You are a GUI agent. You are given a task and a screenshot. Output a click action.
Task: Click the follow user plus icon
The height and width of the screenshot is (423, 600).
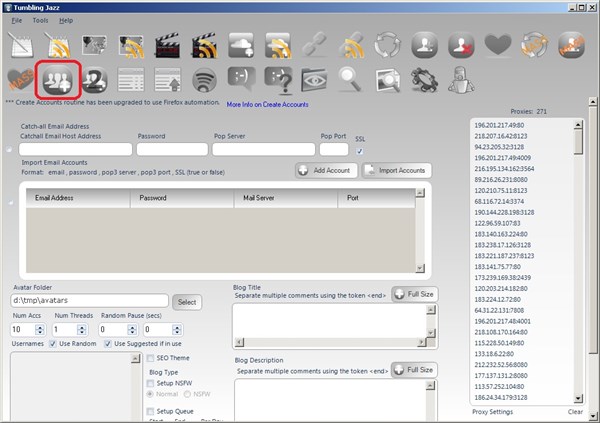coord(424,45)
